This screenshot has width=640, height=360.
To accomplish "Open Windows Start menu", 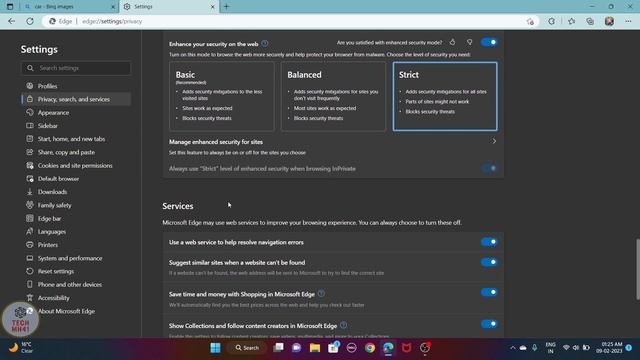I will (x=216, y=348).
